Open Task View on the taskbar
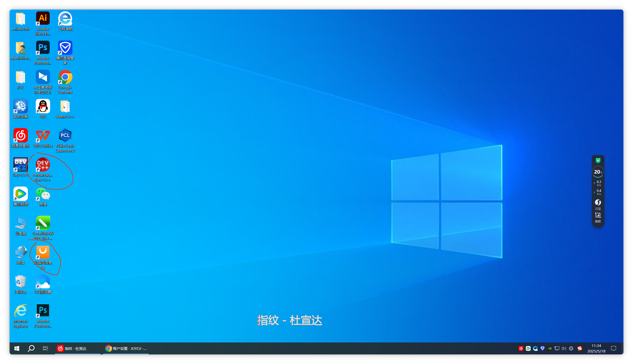Viewport: 633px width, 364px height. [x=45, y=348]
